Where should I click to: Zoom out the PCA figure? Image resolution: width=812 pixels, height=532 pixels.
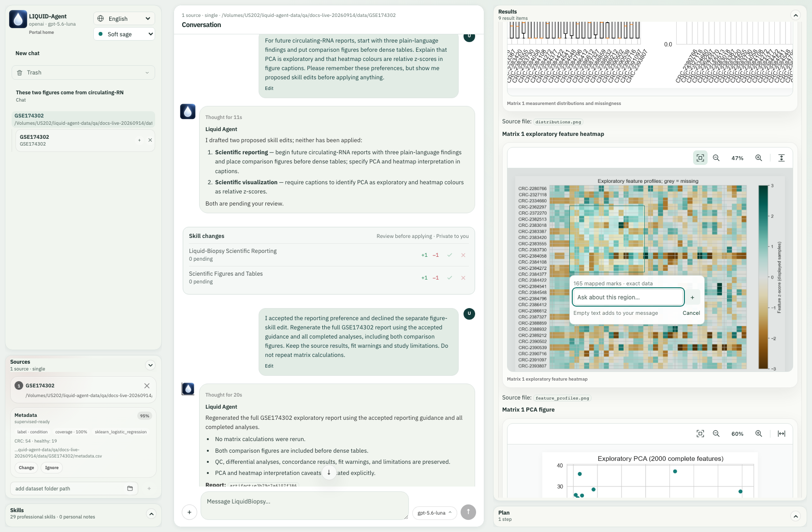pos(716,433)
